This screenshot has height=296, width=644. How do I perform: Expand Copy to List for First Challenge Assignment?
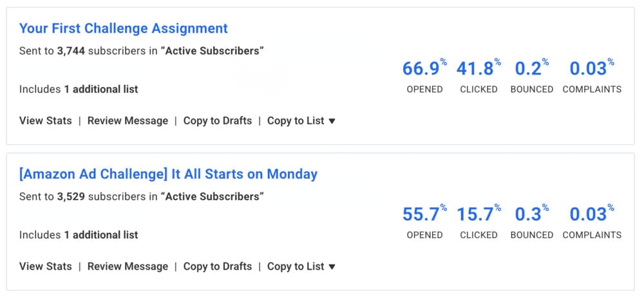pyautogui.click(x=301, y=120)
